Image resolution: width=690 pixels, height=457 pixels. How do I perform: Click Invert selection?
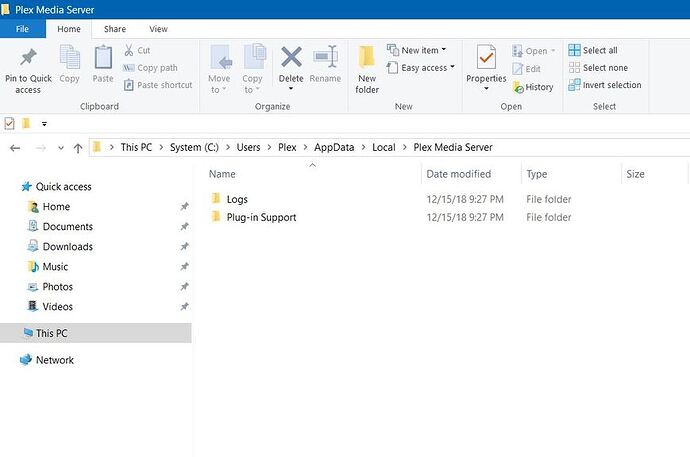point(605,85)
